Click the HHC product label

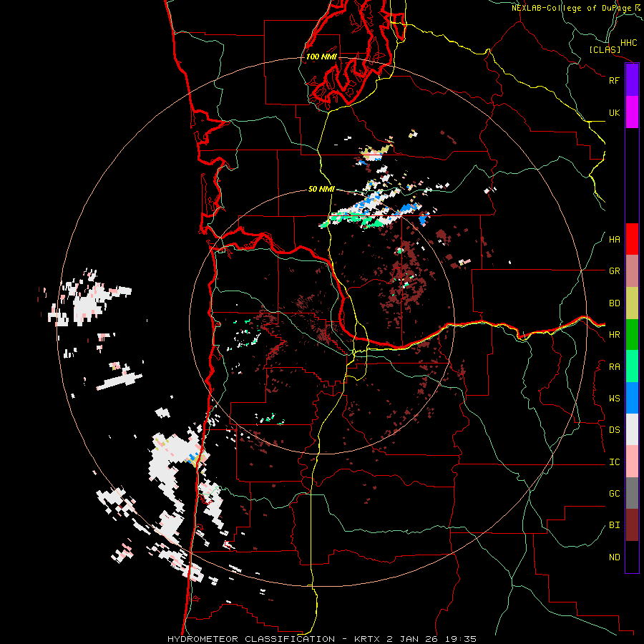[629, 43]
